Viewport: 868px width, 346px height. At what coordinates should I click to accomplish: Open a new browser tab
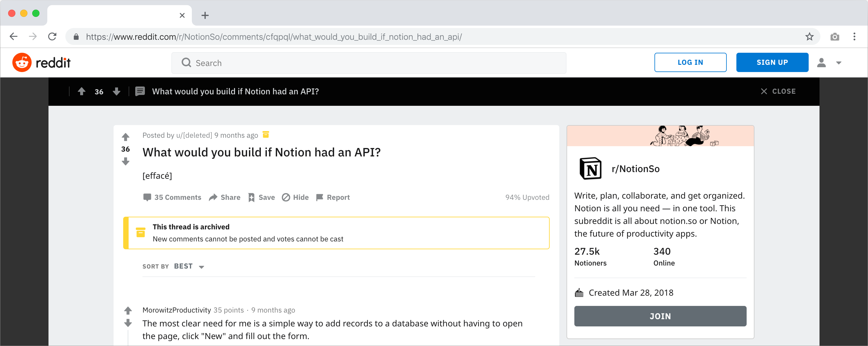(205, 15)
